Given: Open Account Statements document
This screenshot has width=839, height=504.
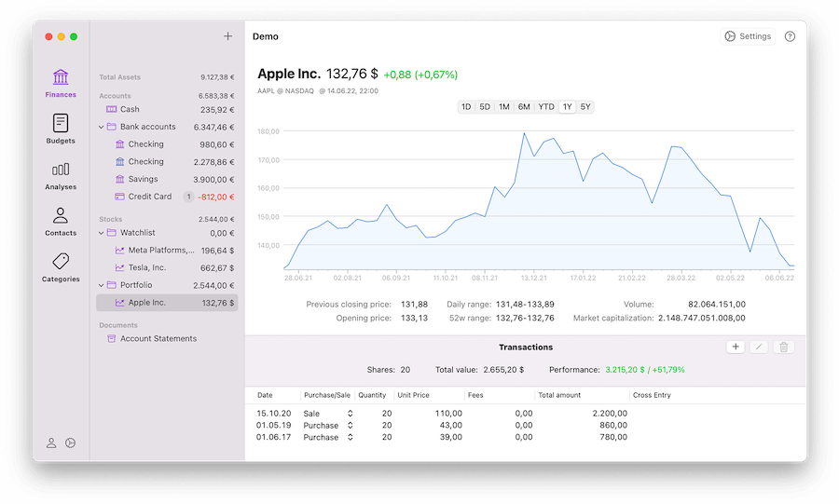Looking at the screenshot, I should point(158,338).
